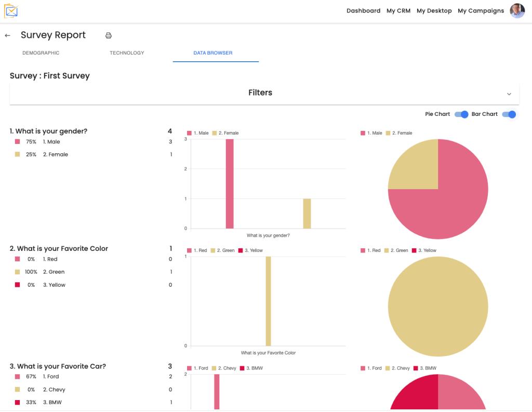Switch to the Demographic tab
532x412 pixels.
[40, 52]
